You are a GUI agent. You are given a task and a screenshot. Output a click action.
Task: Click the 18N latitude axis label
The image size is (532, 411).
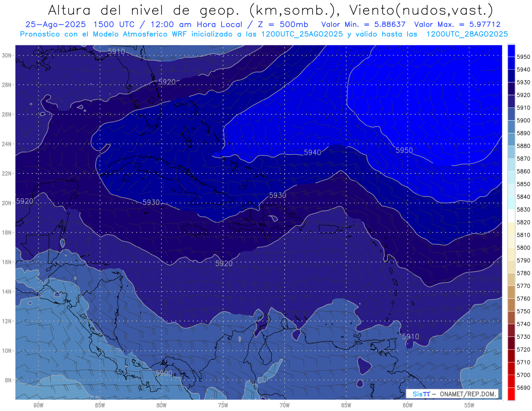click(x=7, y=232)
